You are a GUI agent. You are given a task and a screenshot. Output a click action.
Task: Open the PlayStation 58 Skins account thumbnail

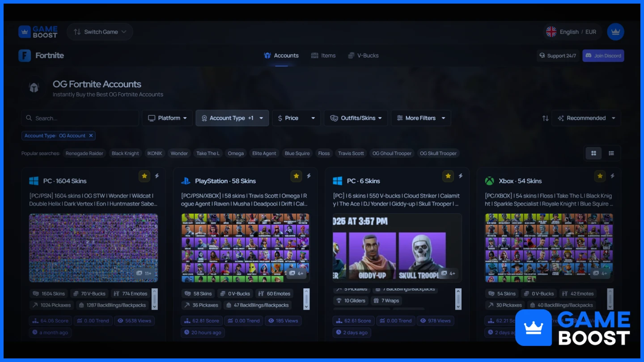click(x=245, y=248)
